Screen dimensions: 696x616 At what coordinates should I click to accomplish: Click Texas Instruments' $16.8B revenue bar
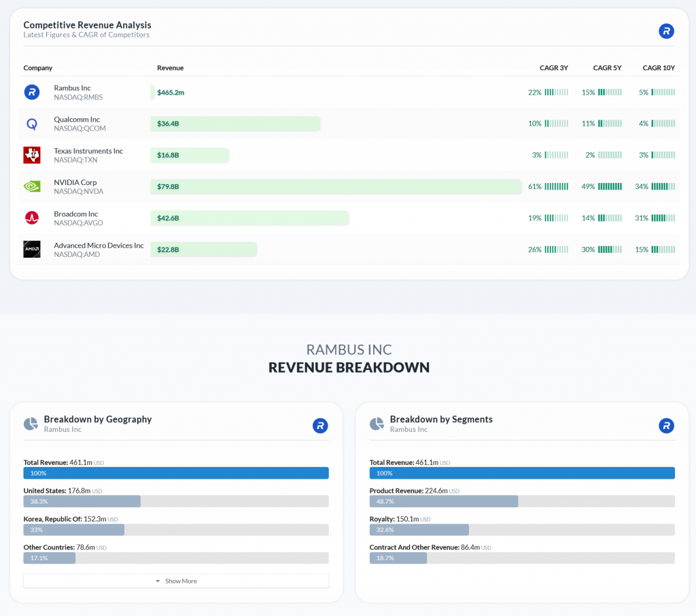(x=190, y=155)
